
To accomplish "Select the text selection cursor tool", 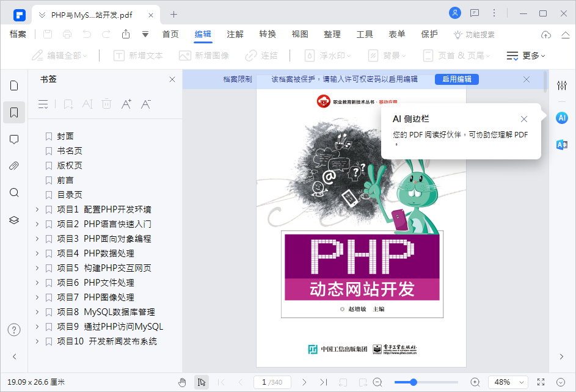I will 202,382.
